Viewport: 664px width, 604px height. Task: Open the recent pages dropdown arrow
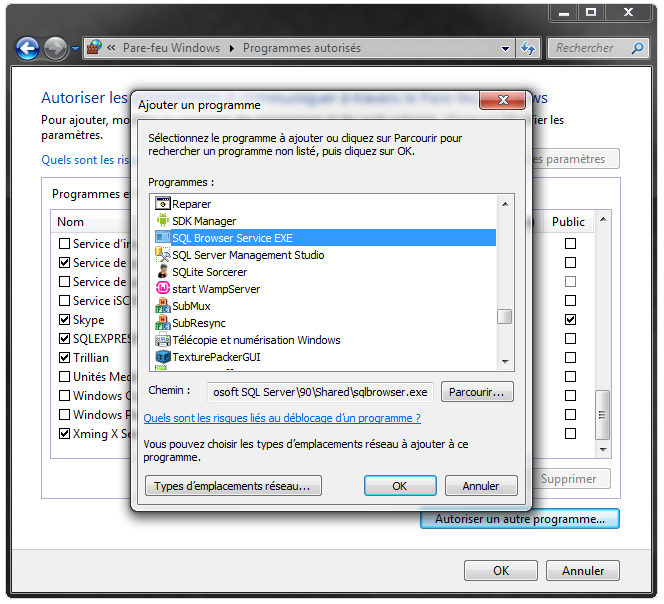coord(75,49)
